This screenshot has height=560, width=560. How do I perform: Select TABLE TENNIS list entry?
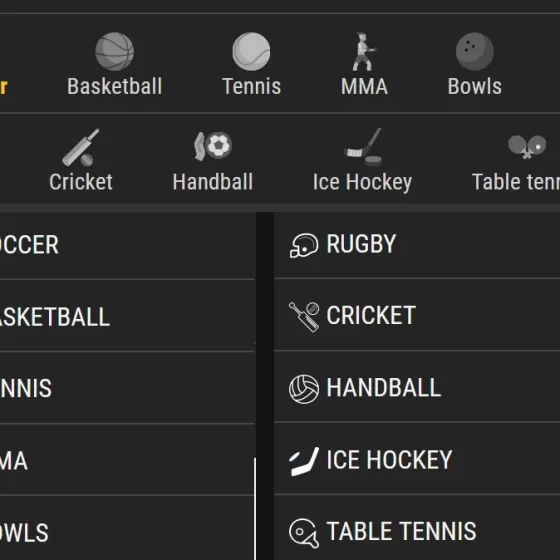coord(417,528)
